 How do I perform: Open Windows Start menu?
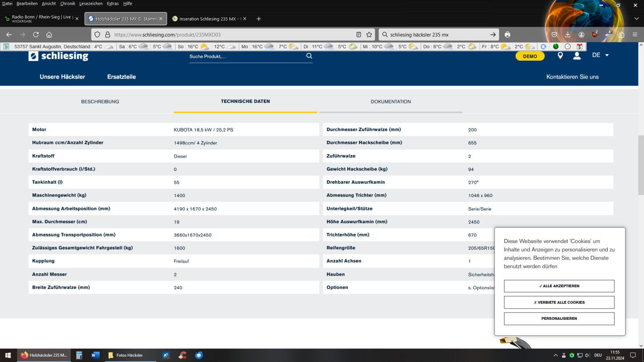(8, 355)
